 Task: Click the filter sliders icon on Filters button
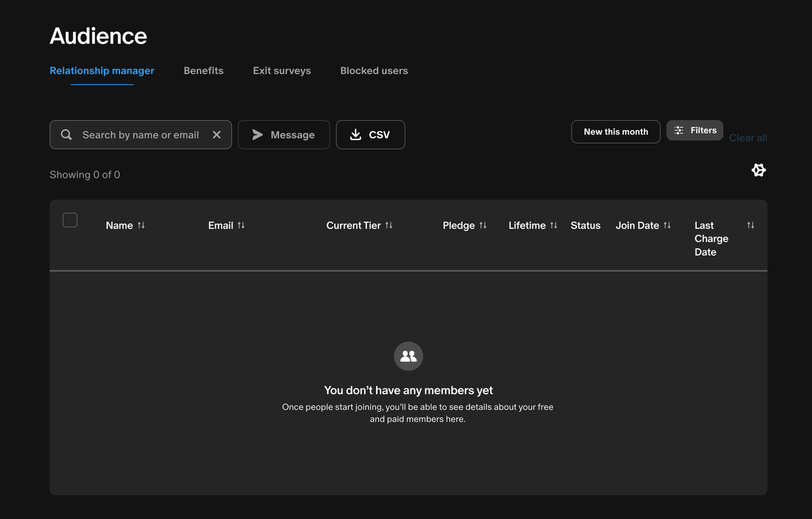point(679,131)
